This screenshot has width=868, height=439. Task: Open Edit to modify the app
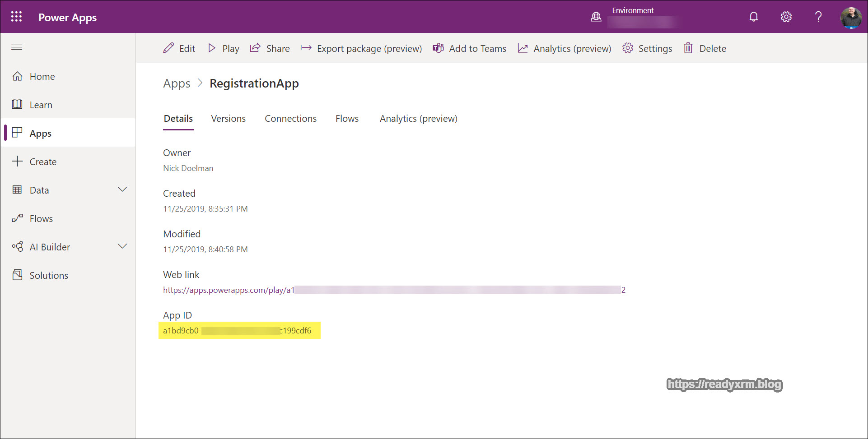[x=179, y=48]
